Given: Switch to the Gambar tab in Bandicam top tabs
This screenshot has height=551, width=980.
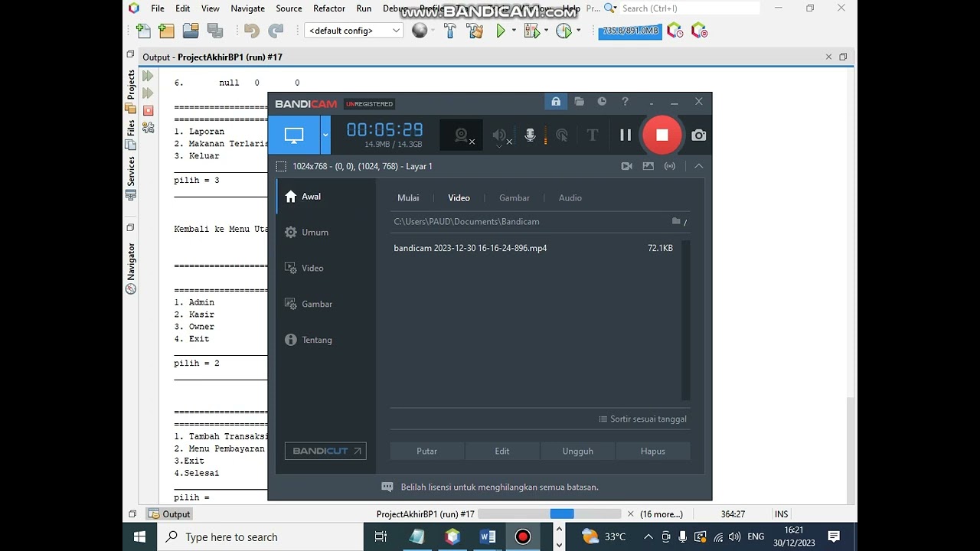Looking at the screenshot, I should tap(514, 198).
